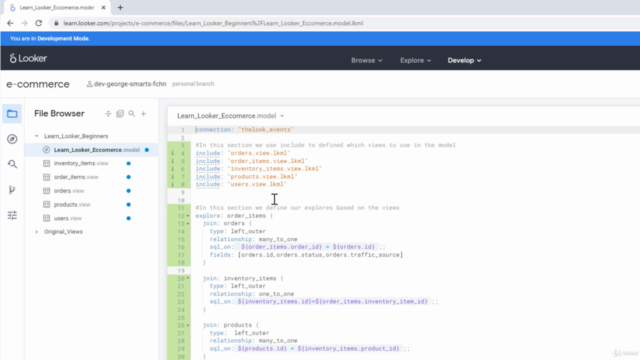
Task: Open orders.view file
Action: click(x=69, y=191)
